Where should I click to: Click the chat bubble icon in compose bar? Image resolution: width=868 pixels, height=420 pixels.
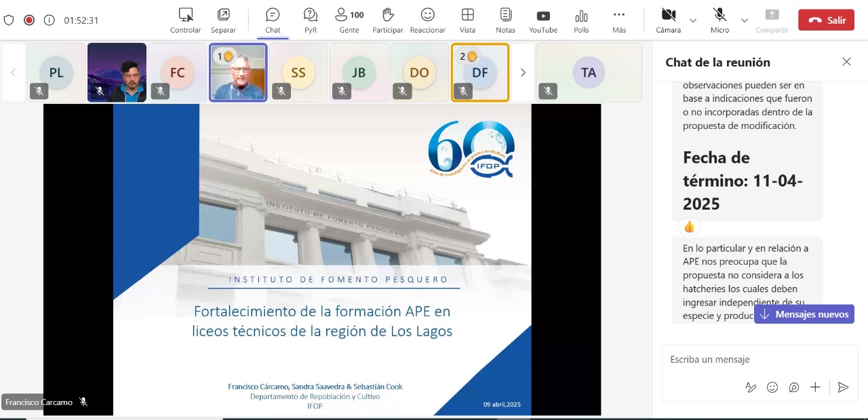(x=794, y=387)
